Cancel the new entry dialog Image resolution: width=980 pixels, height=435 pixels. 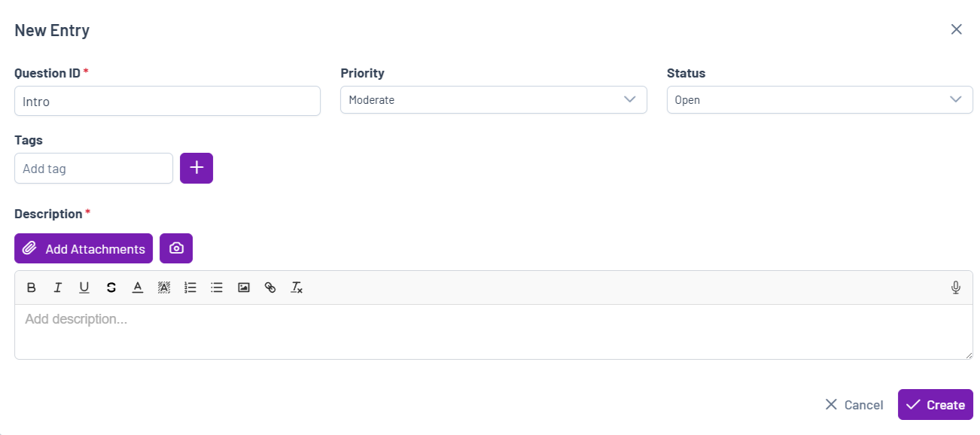point(854,405)
